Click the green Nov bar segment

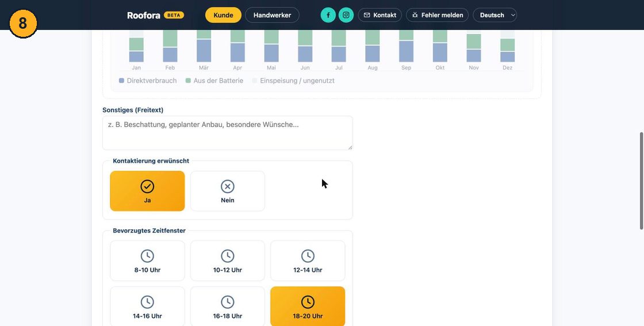point(474,41)
